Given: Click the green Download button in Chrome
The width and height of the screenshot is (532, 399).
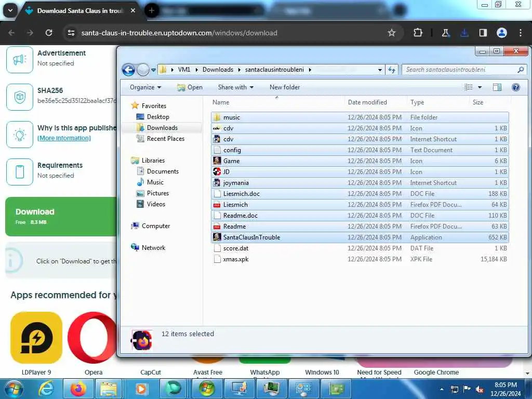Looking at the screenshot, I should click(61, 217).
